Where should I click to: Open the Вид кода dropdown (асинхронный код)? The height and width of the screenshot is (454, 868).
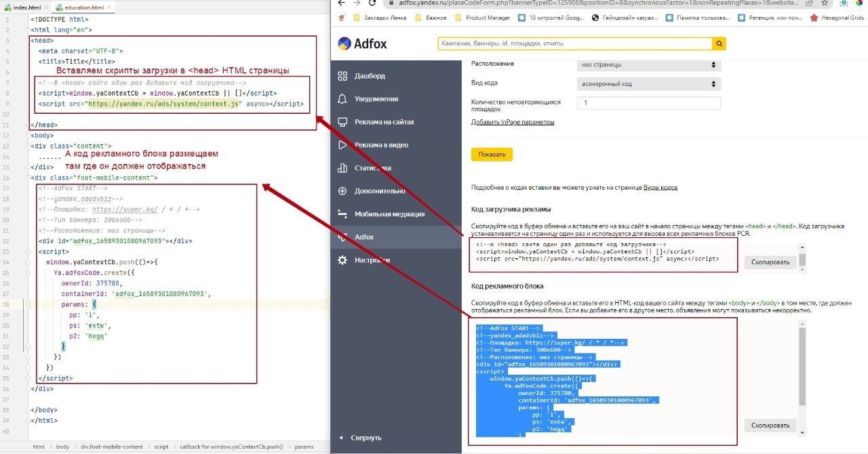[649, 84]
